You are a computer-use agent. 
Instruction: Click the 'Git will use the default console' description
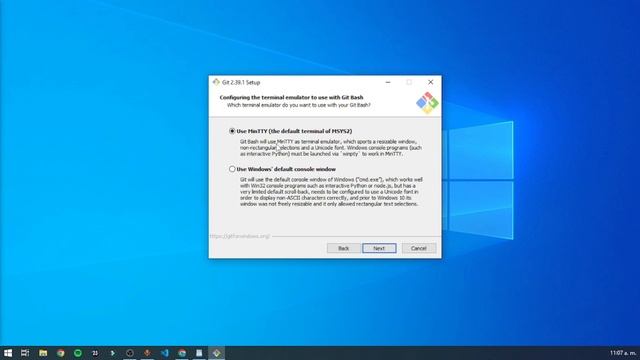(x=331, y=191)
